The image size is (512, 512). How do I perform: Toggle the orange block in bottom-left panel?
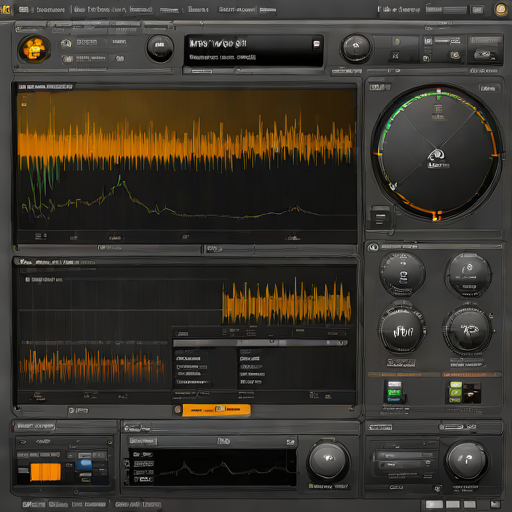click(x=46, y=472)
